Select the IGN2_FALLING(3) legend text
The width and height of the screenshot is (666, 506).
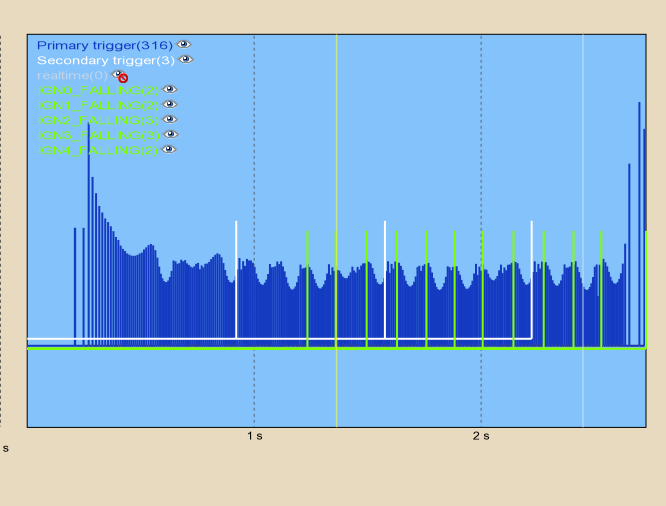tap(98, 120)
